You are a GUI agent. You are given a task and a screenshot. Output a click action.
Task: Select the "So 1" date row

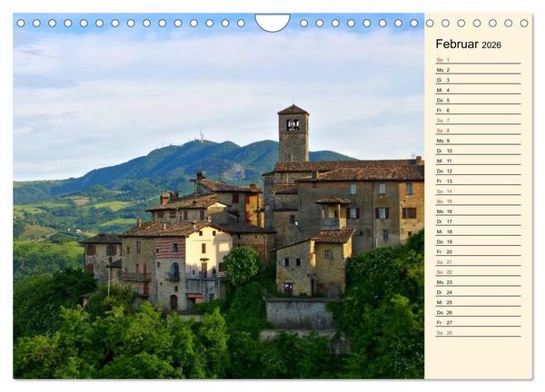coord(479,60)
